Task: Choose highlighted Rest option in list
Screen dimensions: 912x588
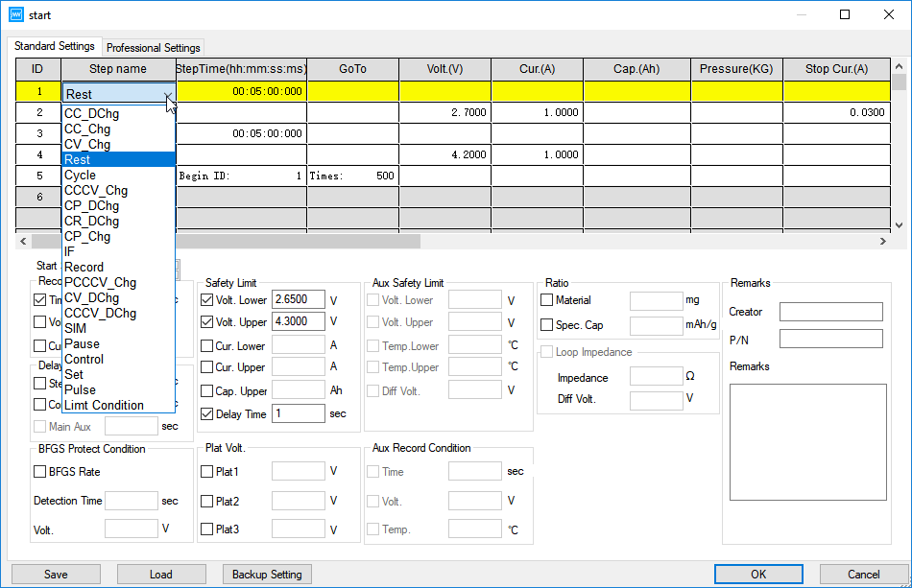Action: coord(118,160)
